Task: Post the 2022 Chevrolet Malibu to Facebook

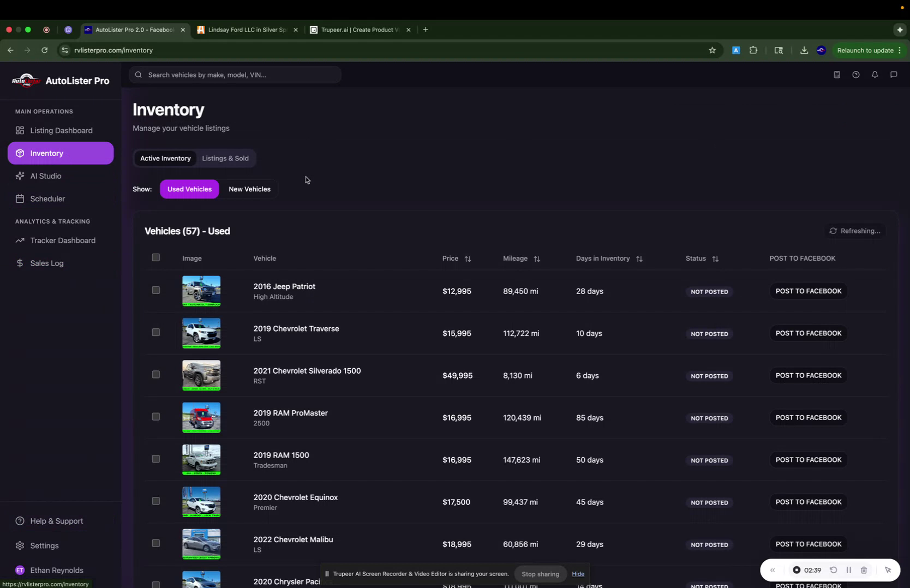Action: [808, 543]
